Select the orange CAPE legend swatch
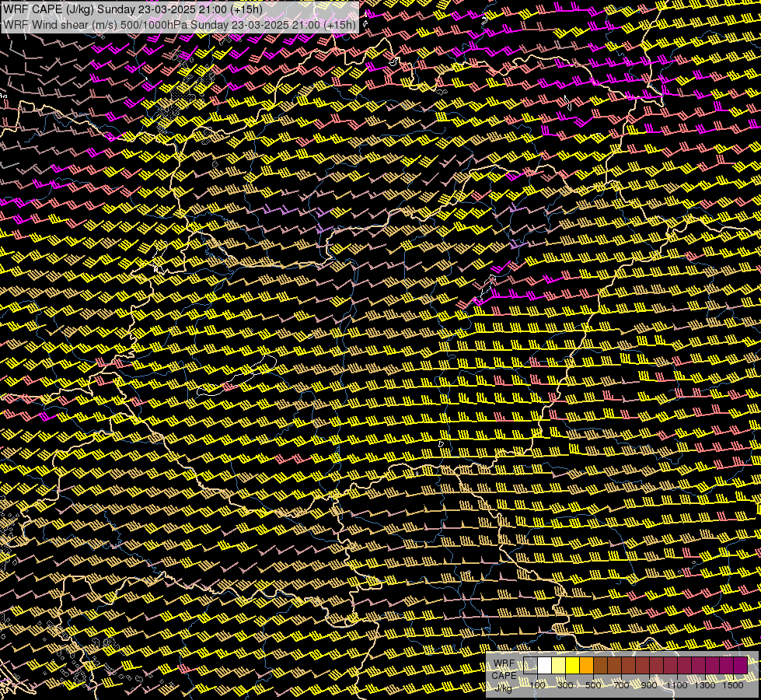 pyautogui.click(x=586, y=666)
